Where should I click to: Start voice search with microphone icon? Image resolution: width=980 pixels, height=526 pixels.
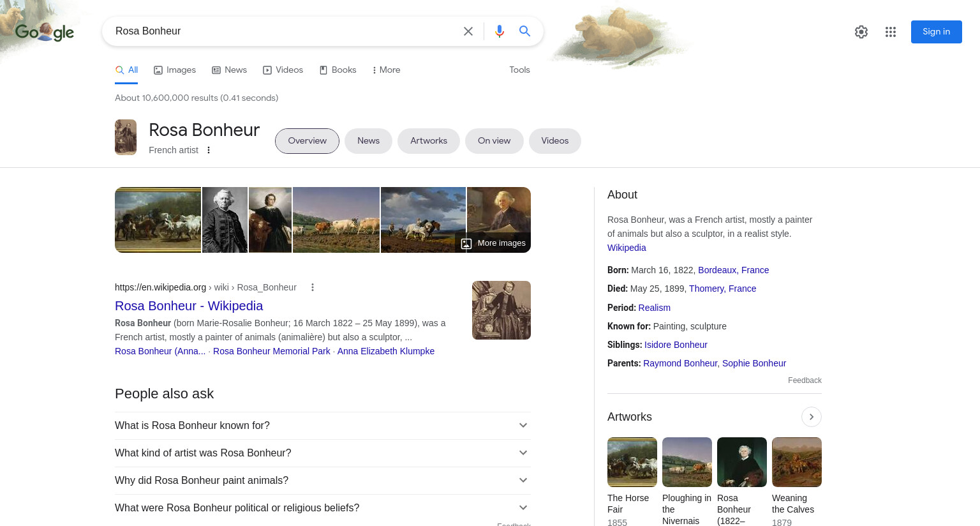(500, 31)
